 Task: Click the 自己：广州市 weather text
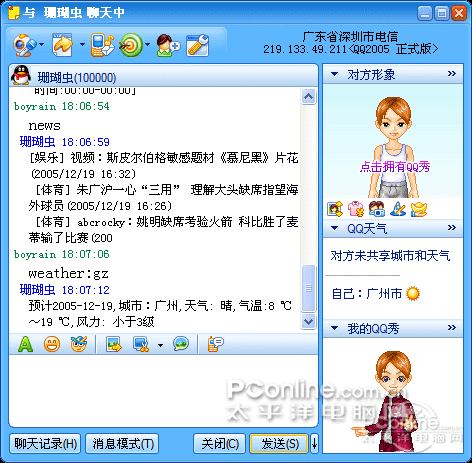(367, 294)
